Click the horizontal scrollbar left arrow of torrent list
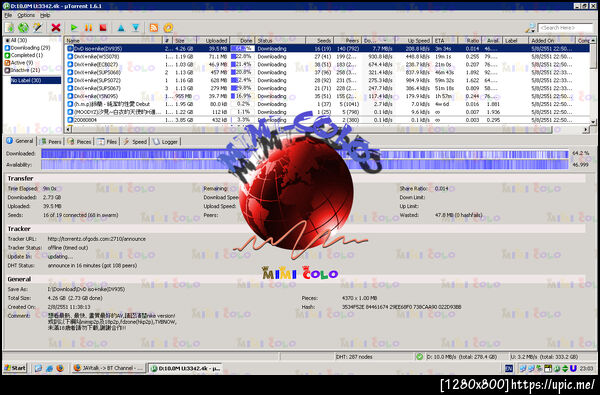The height and width of the screenshot is (395, 600). (x=68, y=130)
